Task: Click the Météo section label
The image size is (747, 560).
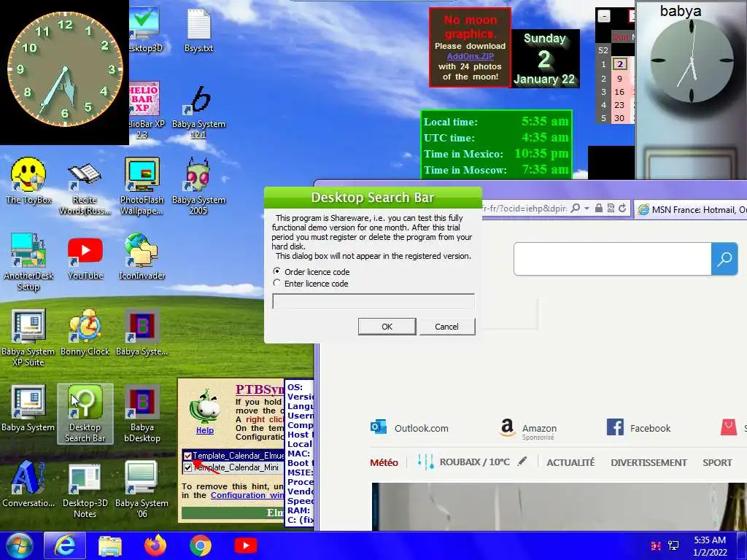Action: 384,462
